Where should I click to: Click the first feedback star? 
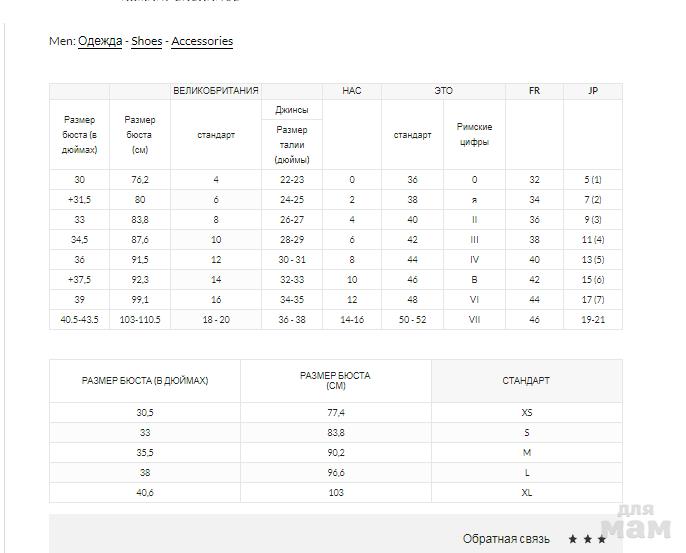click(x=573, y=539)
